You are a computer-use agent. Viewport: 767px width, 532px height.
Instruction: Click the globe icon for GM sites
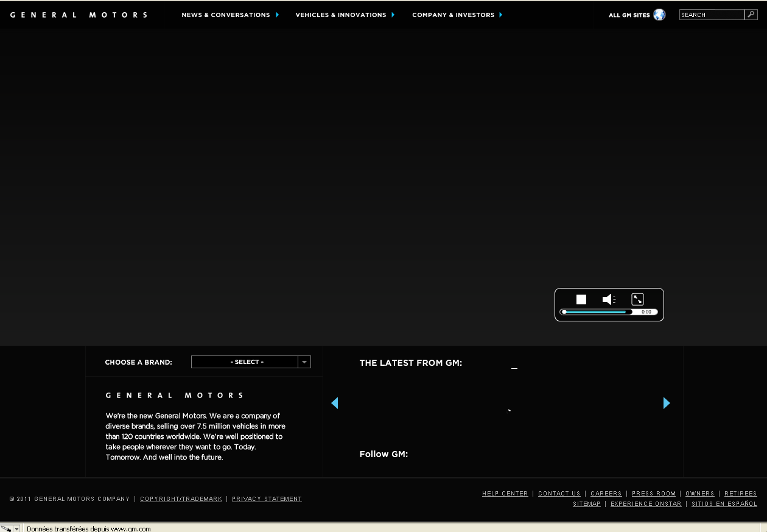click(659, 15)
